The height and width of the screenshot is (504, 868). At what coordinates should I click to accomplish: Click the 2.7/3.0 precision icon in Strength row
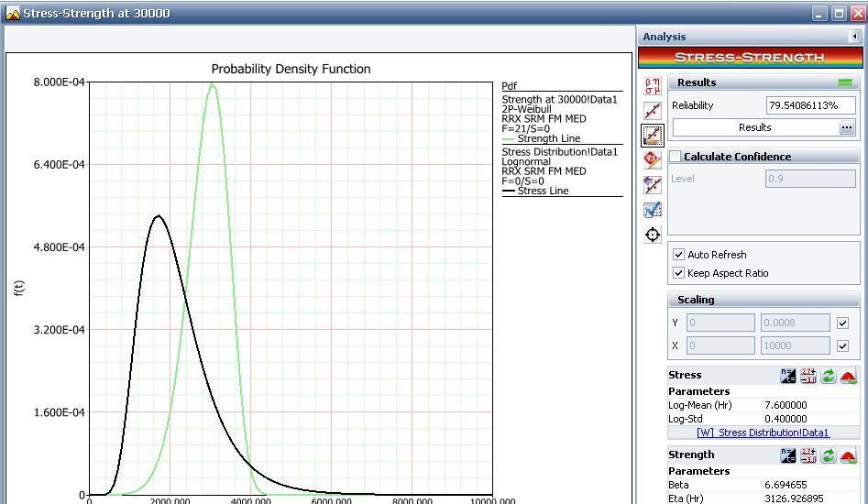click(808, 455)
